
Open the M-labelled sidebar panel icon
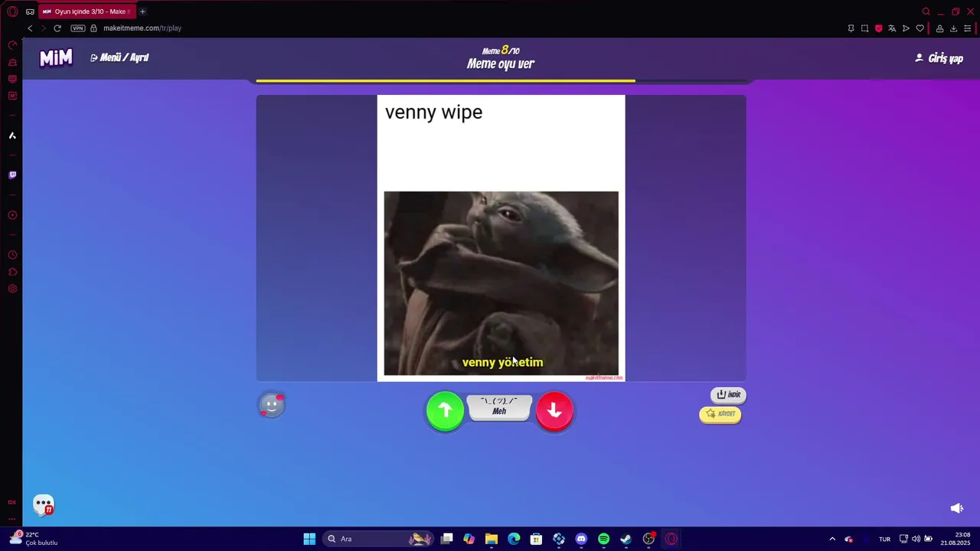(x=12, y=96)
